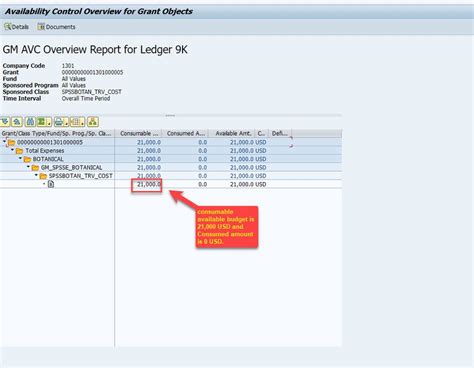Viewport: 474px width, 368px height.
Task: Click Consumed 0.0 in document row
Action: (x=203, y=184)
